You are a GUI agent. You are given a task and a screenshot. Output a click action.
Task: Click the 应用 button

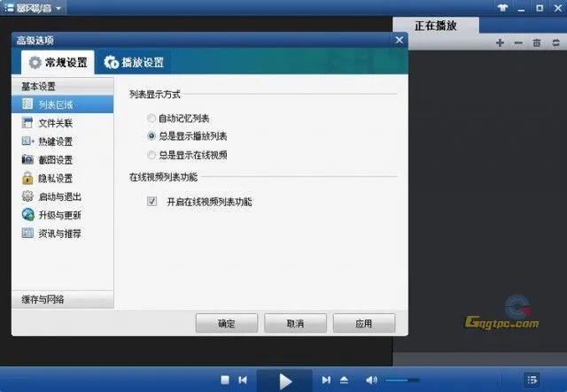click(x=364, y=323)
